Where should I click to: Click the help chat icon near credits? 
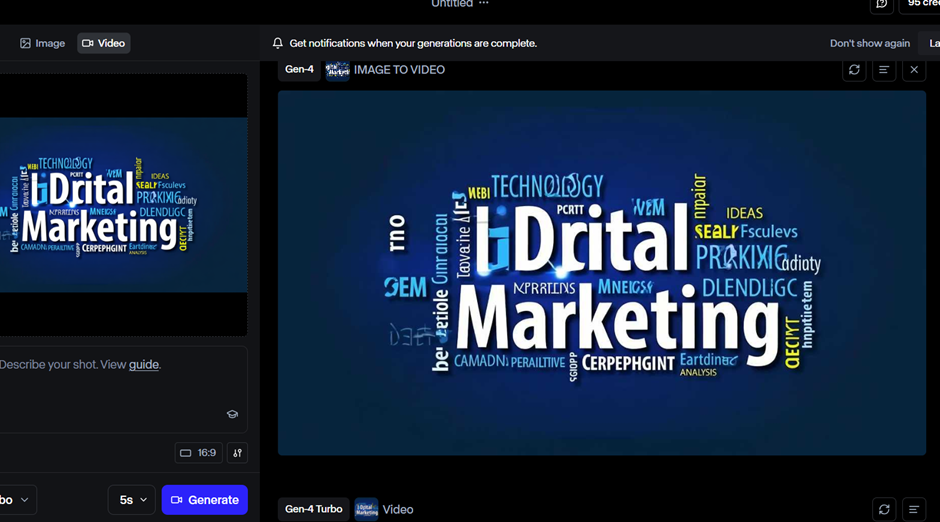[x=881, y=4]
